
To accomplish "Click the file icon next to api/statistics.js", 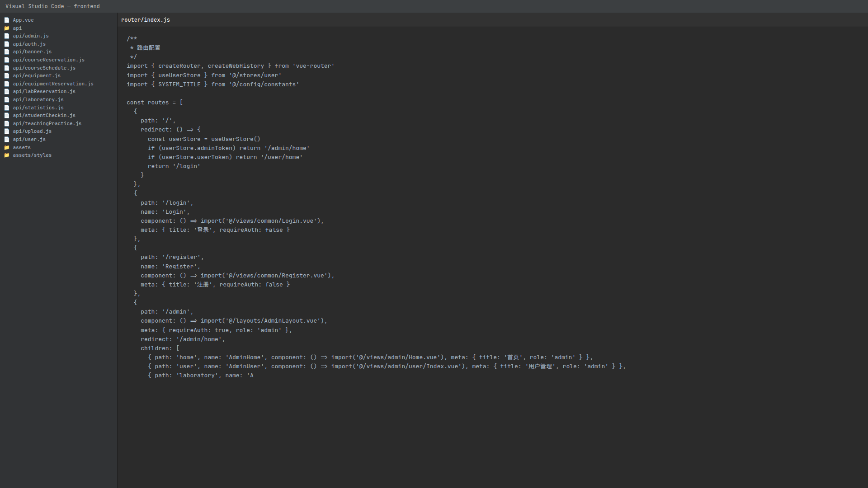I will pos(7,108).
